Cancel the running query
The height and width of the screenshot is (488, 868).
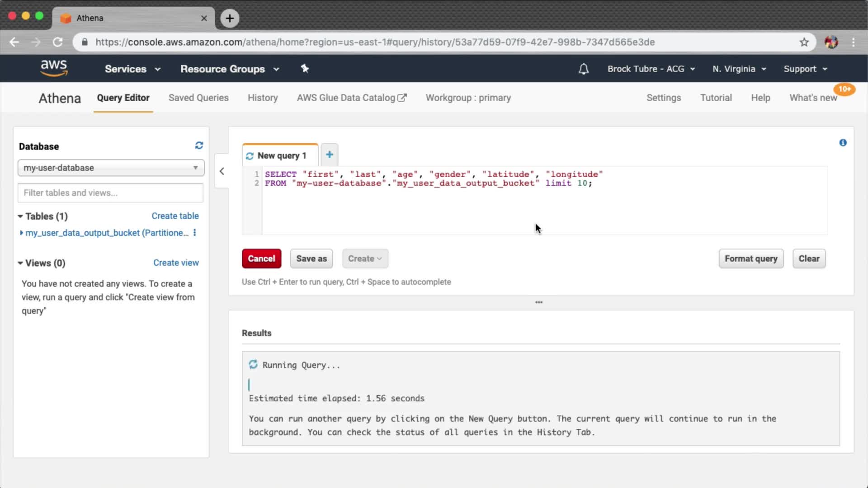pos(261,258)
